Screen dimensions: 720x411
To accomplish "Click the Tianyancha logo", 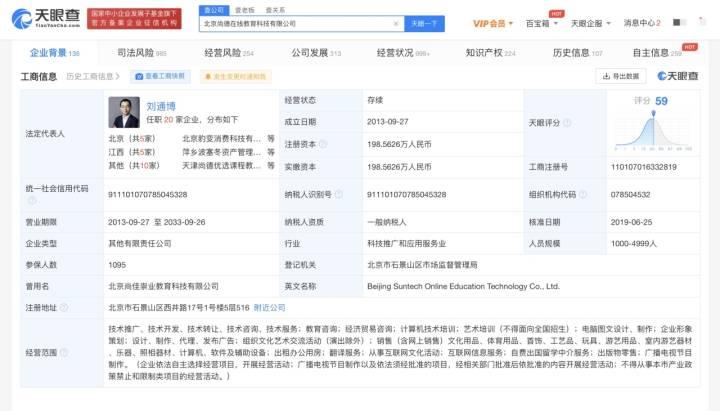I will click(x=45, y=18).
